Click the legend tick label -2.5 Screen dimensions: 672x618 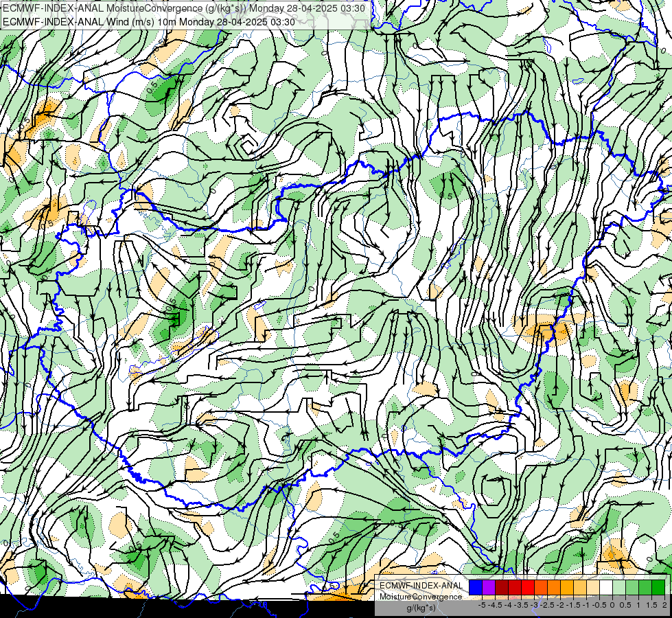tap(547, 605)
